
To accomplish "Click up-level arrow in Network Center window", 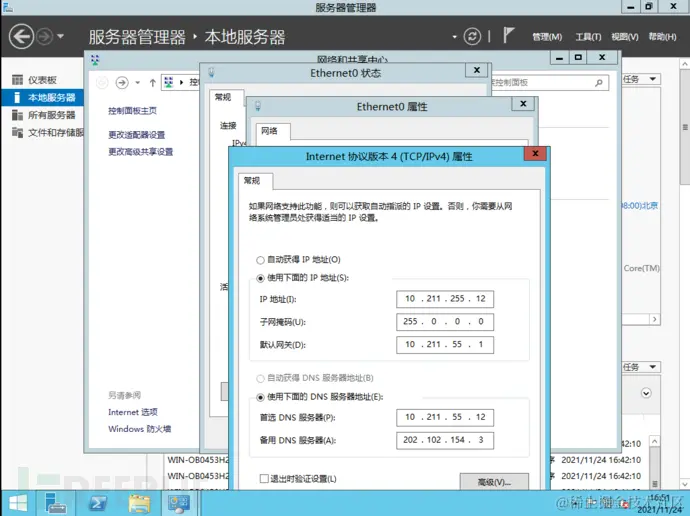I will (x=152, y=82).
